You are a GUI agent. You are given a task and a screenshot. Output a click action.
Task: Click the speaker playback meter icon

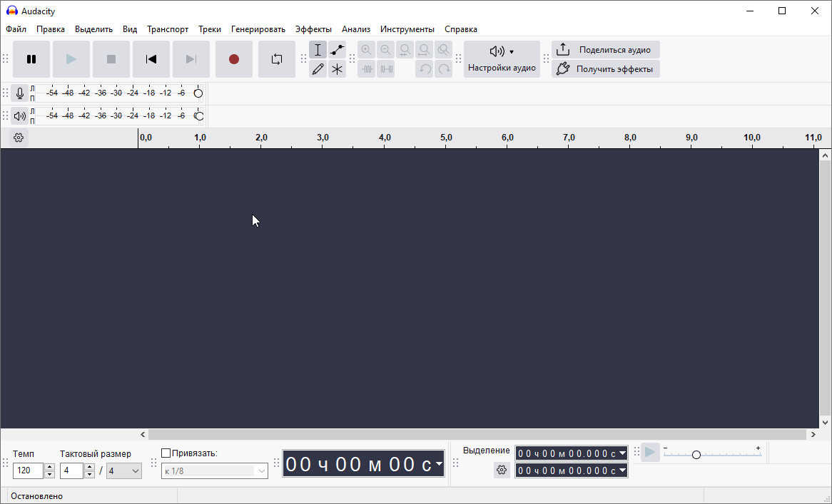point(20,116)
